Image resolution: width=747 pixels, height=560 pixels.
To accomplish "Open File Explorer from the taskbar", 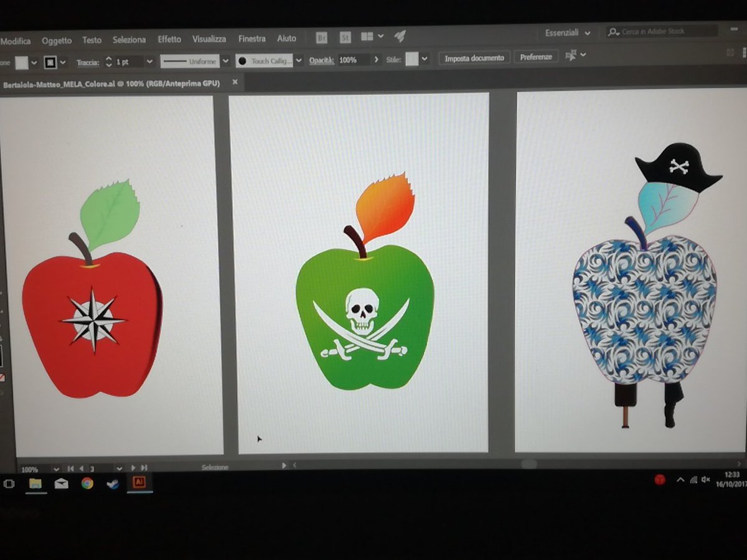I will [35, 483].
